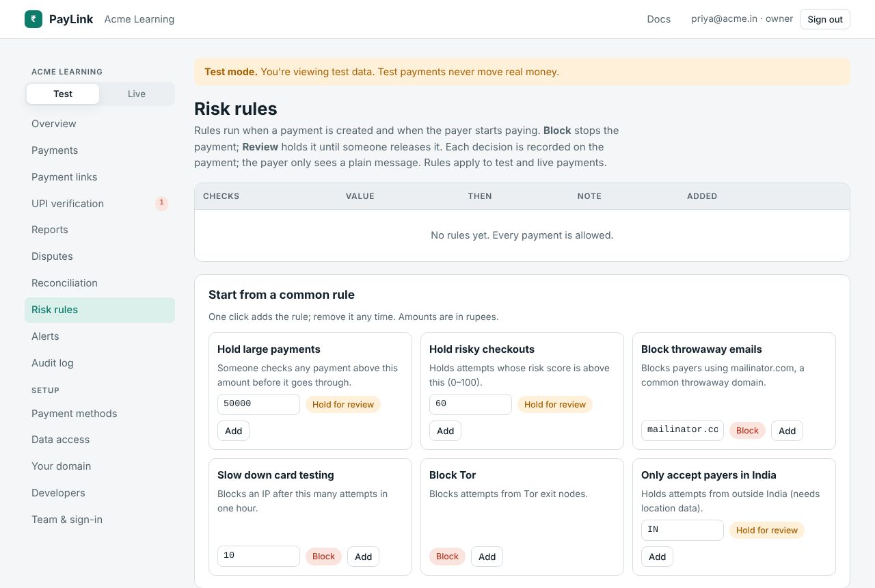Open Alerts page
Screen dimensions: 875x588
pyautogui.click(x=100, y=336)
